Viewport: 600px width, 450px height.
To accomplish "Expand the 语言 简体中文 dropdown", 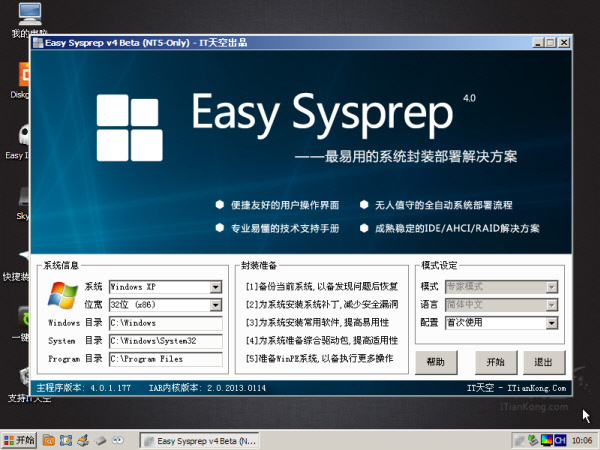I will point(552,305).
